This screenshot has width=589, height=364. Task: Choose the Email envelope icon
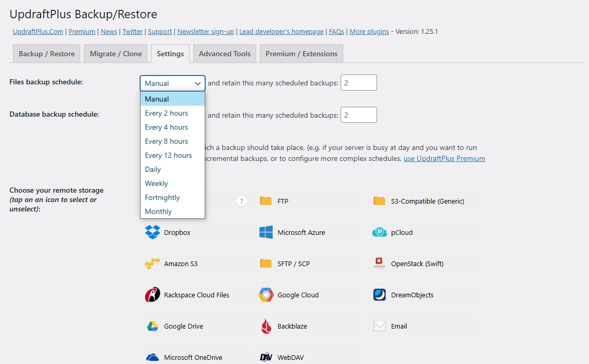[x=380, y=326]
